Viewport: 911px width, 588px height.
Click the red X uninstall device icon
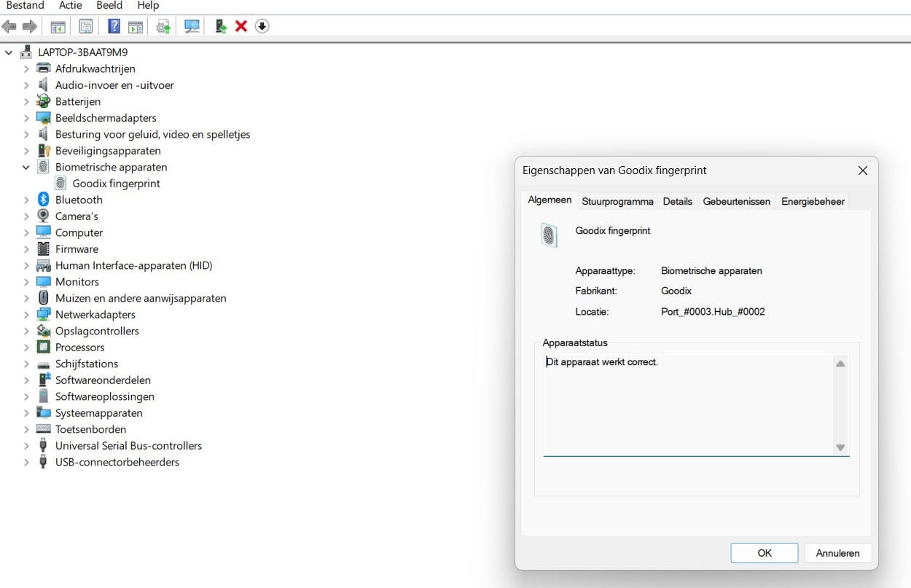tap(241, 27)
